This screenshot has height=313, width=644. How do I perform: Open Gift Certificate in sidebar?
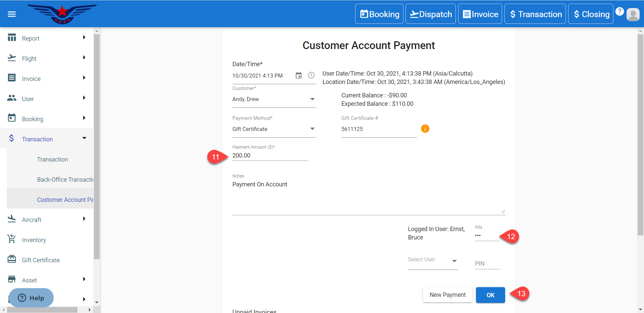[x=41, y=260]
